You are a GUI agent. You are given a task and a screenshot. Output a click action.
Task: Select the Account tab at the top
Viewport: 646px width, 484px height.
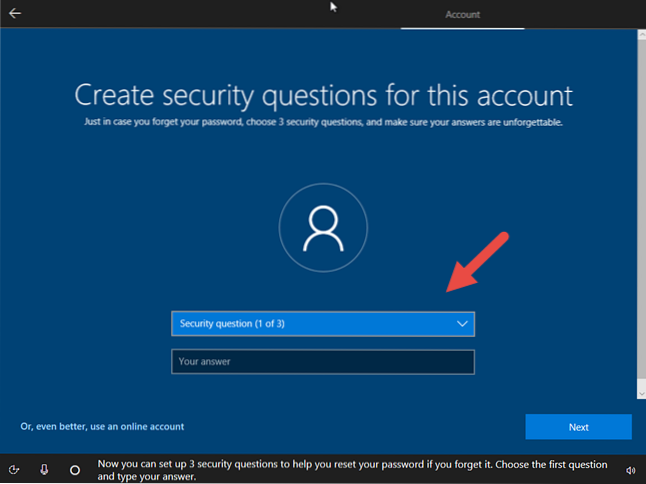click(462, 15)
